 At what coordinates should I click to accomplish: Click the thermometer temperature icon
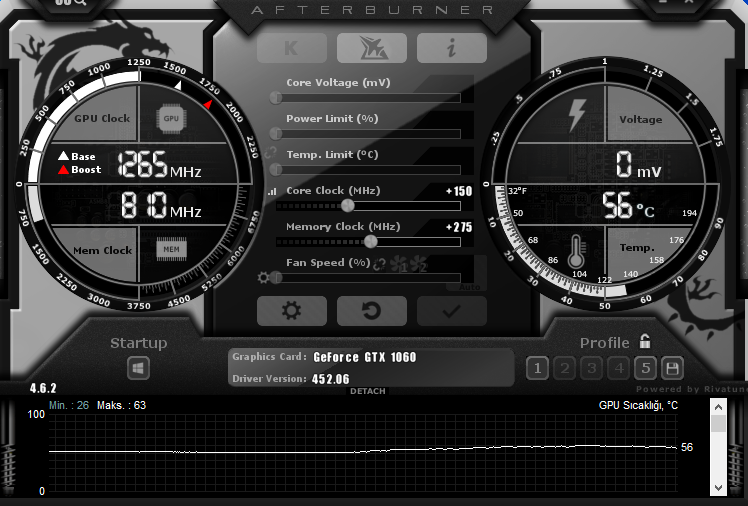576,251
